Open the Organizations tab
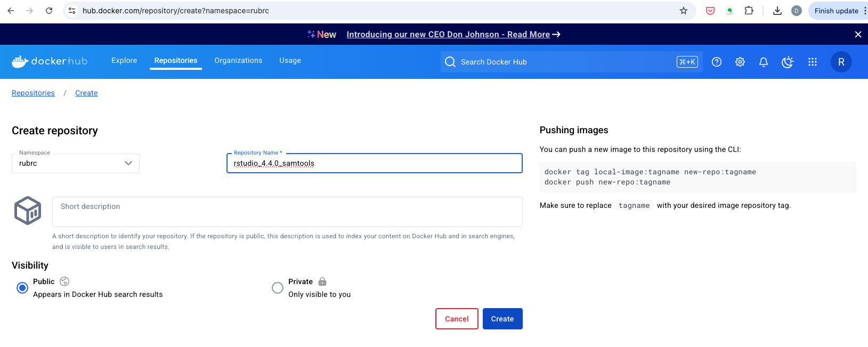868x347 pixels. tap(238, 61)
